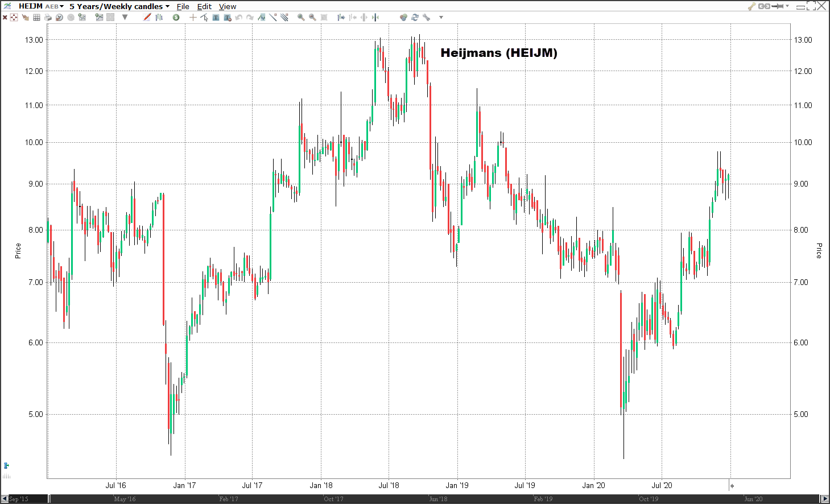Click the chart logo icon beside HEIJM
830x504 pixels.
click(7, 6)
